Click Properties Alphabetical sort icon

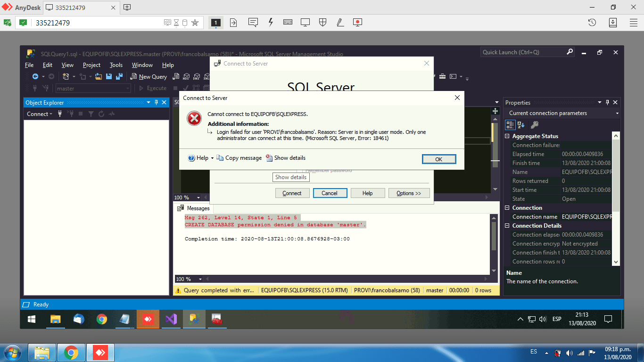tap(521, 124)
